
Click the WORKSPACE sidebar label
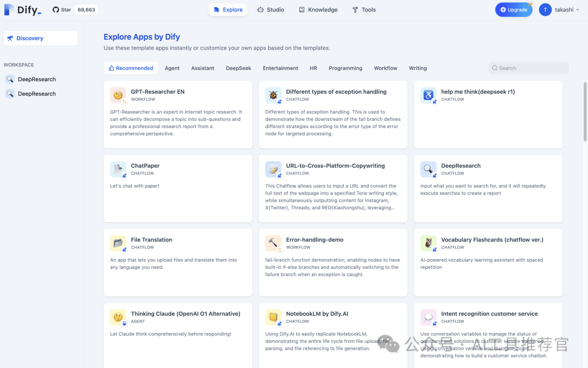click(19, 65)
